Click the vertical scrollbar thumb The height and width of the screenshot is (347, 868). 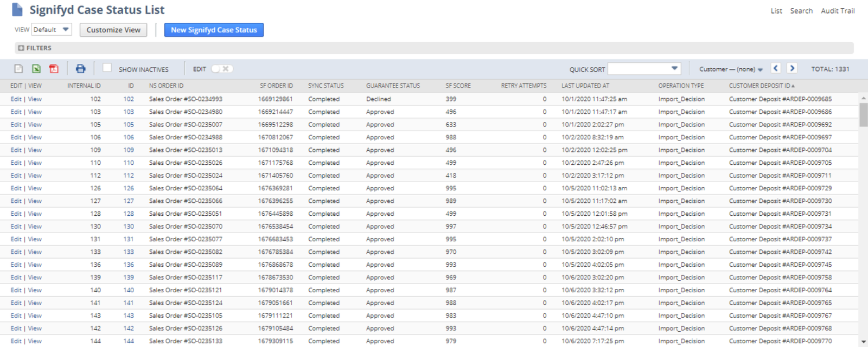[863, 114]
